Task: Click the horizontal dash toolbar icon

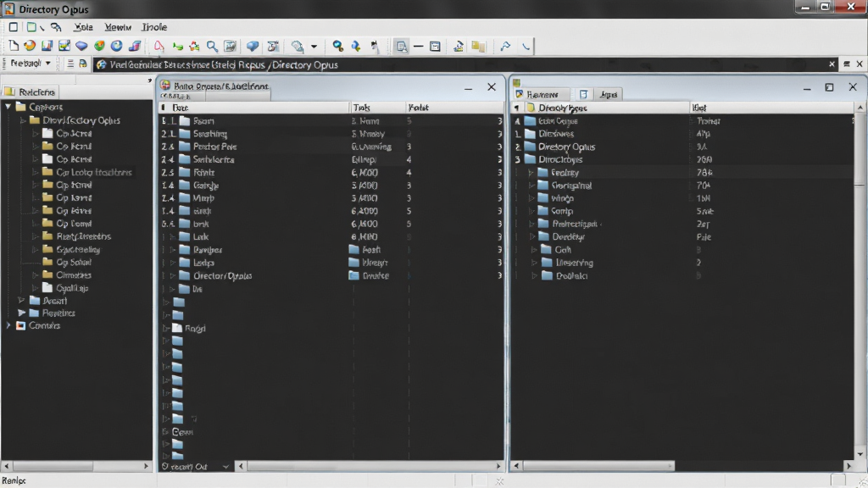Action: 419,47
